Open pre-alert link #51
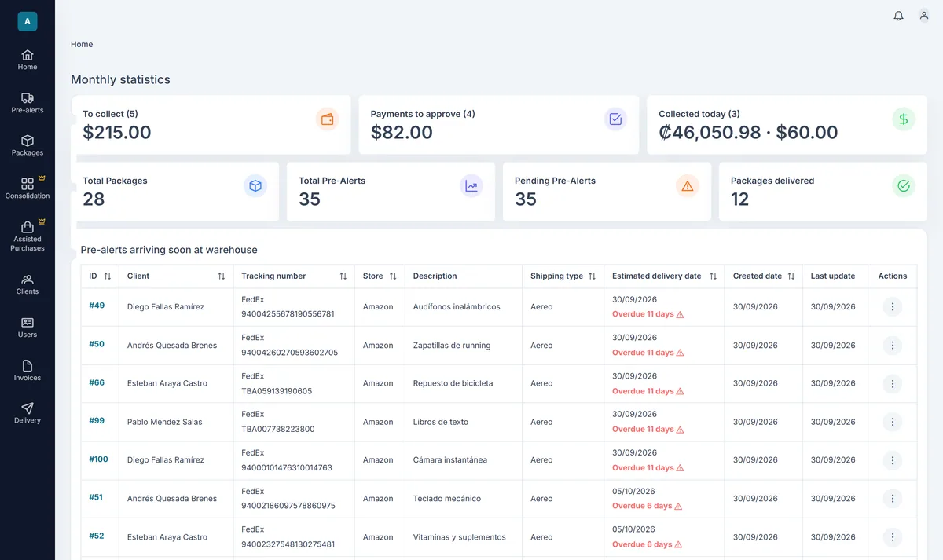 (96, 497)
